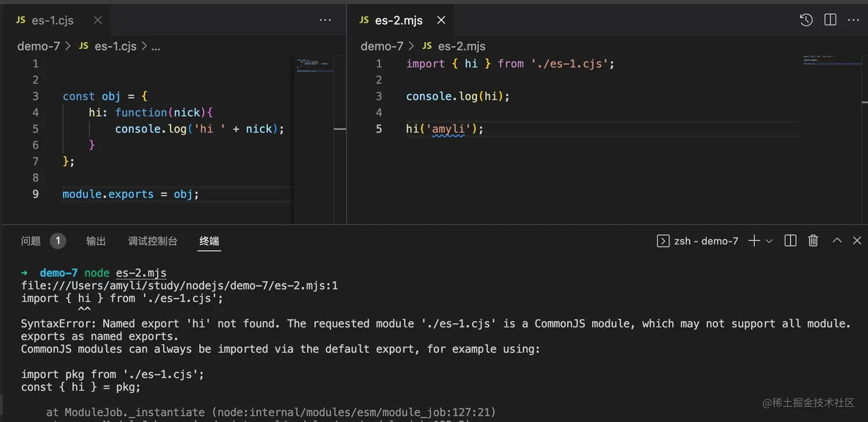Open the 调试控制台 tab
868x422 pixels.
click(x=153, y=241)
